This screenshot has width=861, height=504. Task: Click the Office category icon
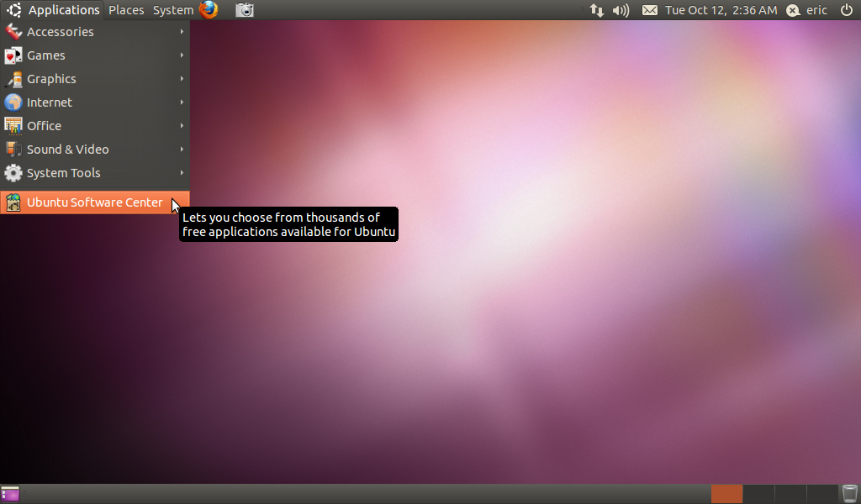coord(13,126)
